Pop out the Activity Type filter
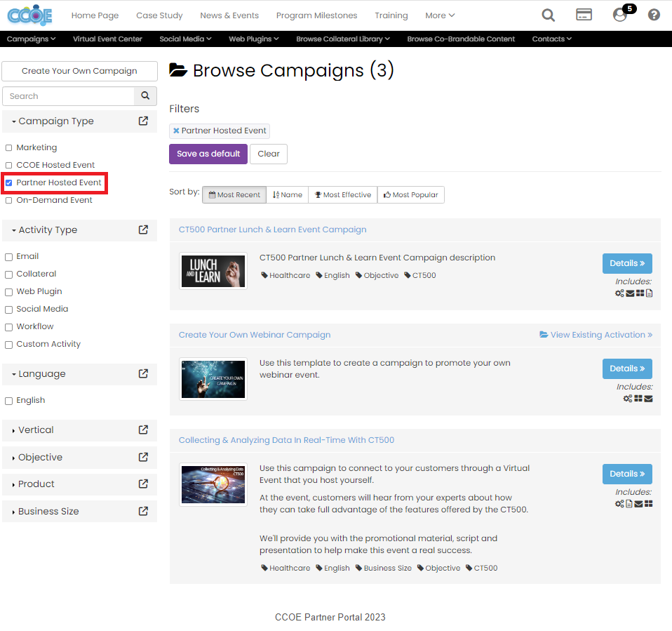Image resolution: width=672 pixels, height=631 pixels. point(143,230)
